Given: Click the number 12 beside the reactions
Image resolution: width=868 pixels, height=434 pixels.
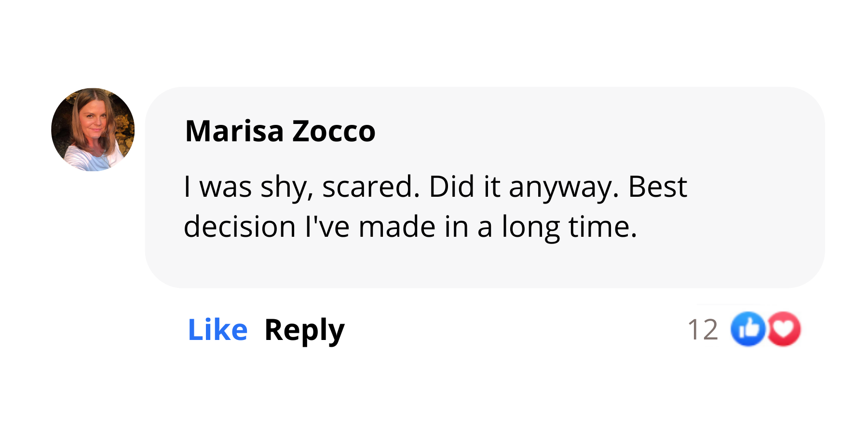Looking at the screenshot, I should pos(703,330).
